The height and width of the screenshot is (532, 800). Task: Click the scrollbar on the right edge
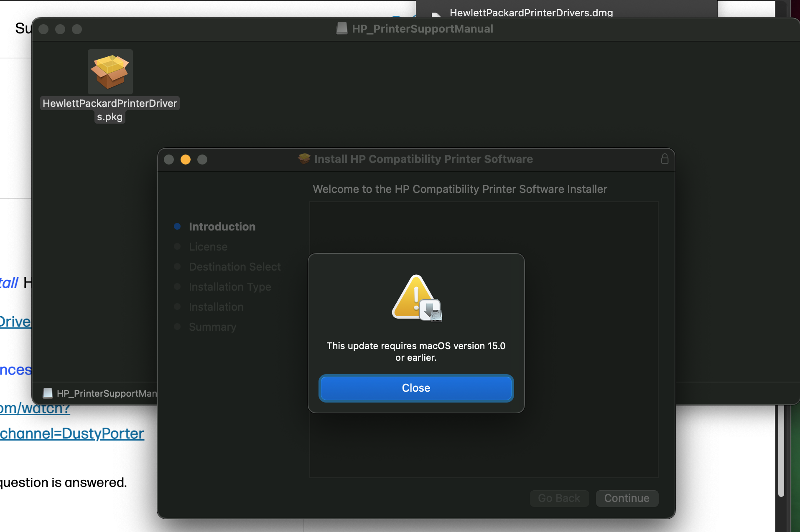click(781, 449)
